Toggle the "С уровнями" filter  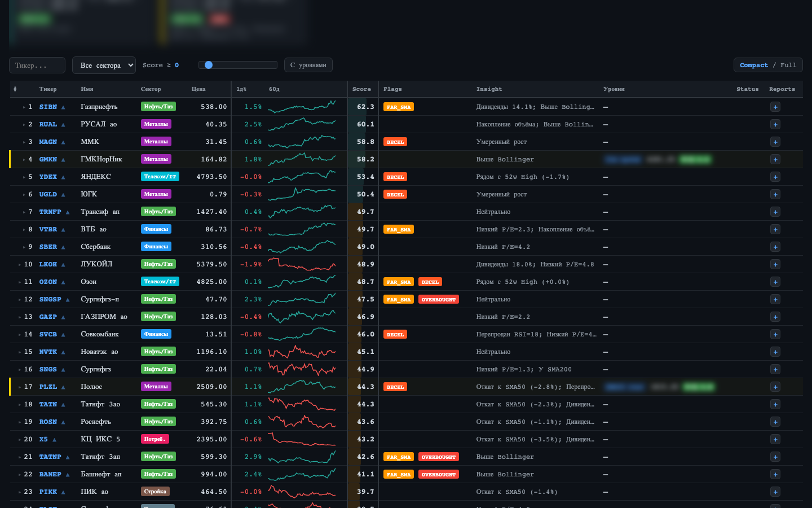[308, 65]
